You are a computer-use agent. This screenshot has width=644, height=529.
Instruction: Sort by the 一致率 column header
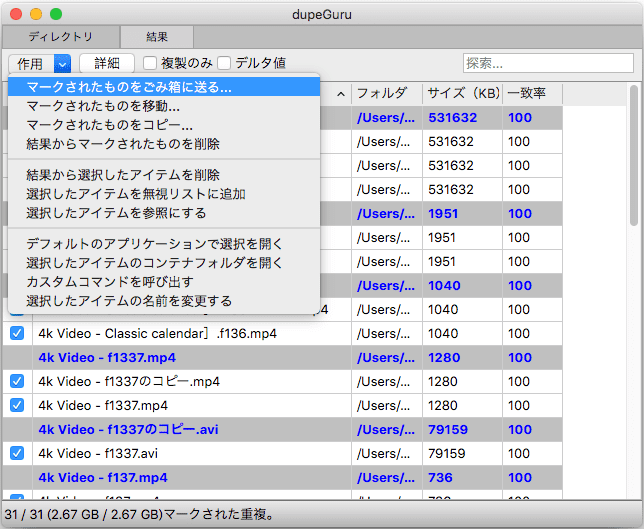pyautogui.click(x=533, y=93)
